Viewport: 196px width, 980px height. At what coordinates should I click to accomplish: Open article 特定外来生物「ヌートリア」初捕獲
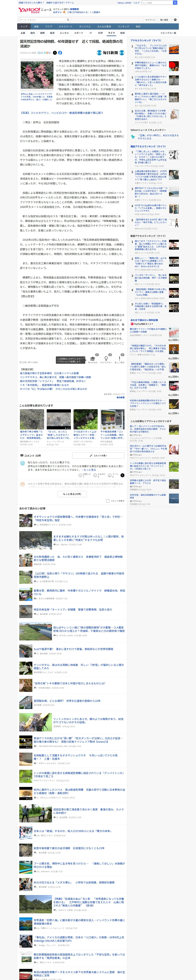coord(73,609)
